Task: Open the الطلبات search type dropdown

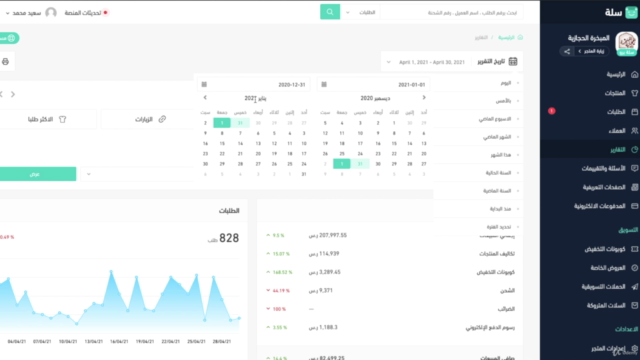Action: (x=362, y=12)
